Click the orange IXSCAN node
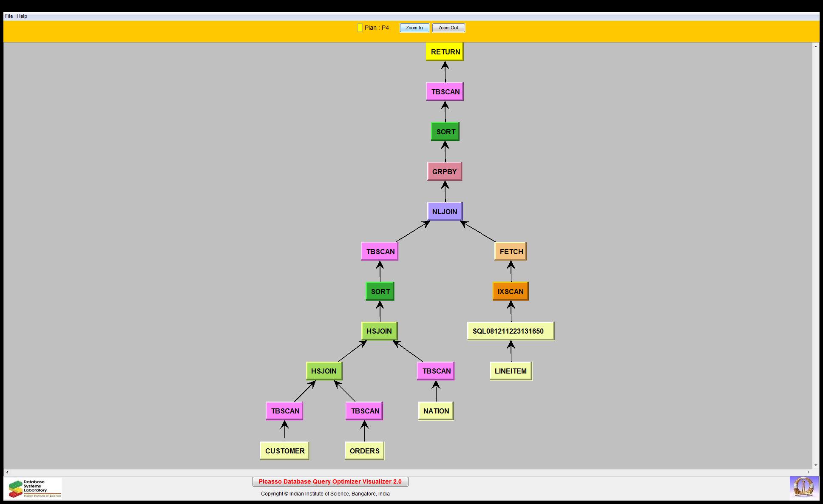Image resolution: width=823 pixels, height=504 pixels. [511, 292]
